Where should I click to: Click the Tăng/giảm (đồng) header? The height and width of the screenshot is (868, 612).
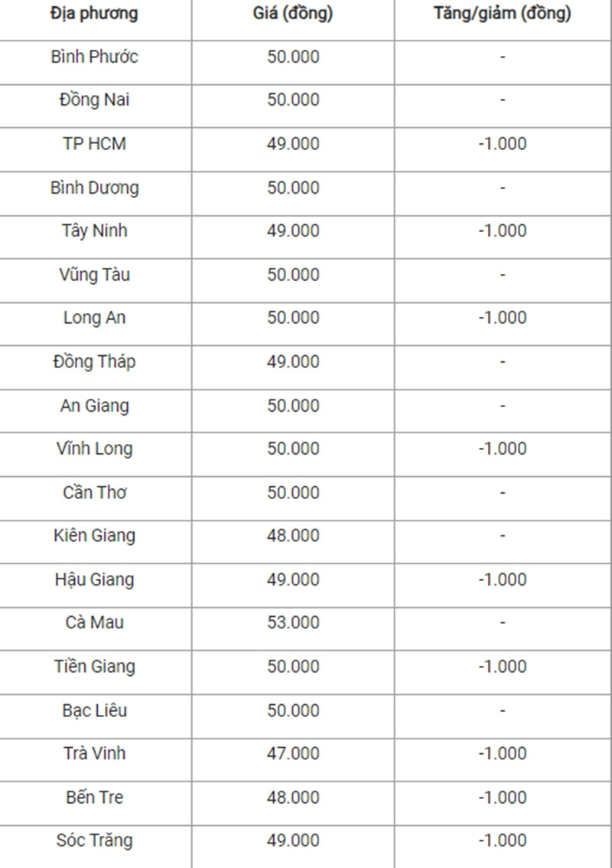(x=503, y=13)
